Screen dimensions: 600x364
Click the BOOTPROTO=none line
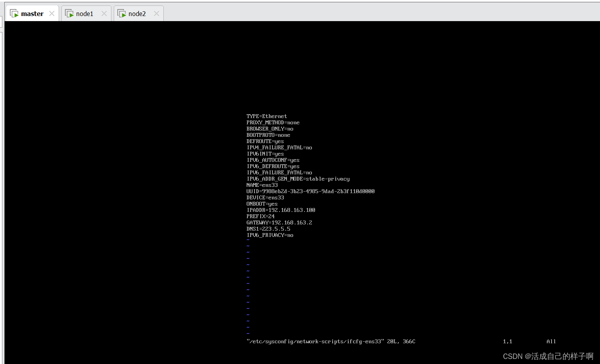(x=268, y=135)
